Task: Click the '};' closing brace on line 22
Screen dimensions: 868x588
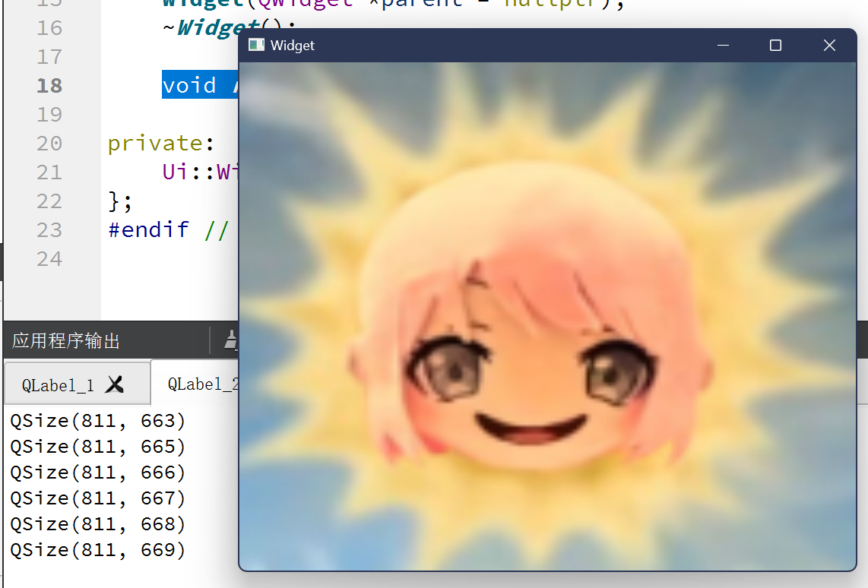Action: point(120,201)
